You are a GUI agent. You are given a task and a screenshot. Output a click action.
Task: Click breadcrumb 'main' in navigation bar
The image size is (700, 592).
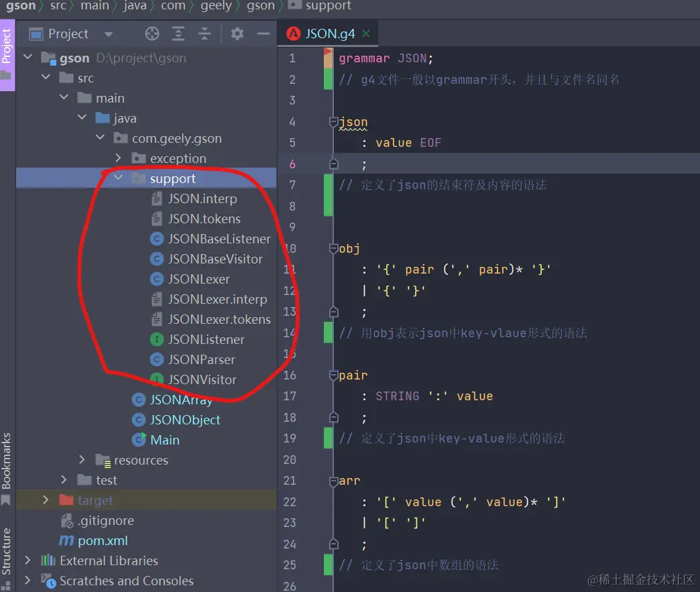95,5
